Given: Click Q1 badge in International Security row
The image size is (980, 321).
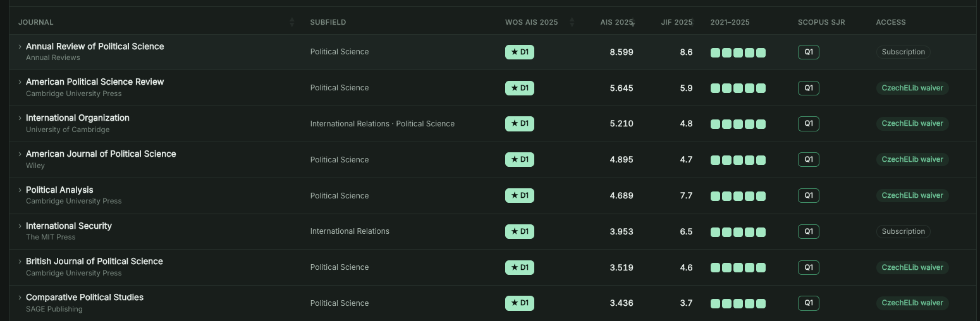Looking at the screenshot, I should 809,231.
